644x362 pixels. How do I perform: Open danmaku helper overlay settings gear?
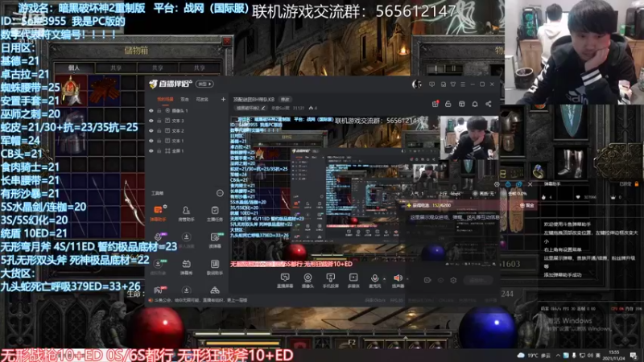point(497,184)
